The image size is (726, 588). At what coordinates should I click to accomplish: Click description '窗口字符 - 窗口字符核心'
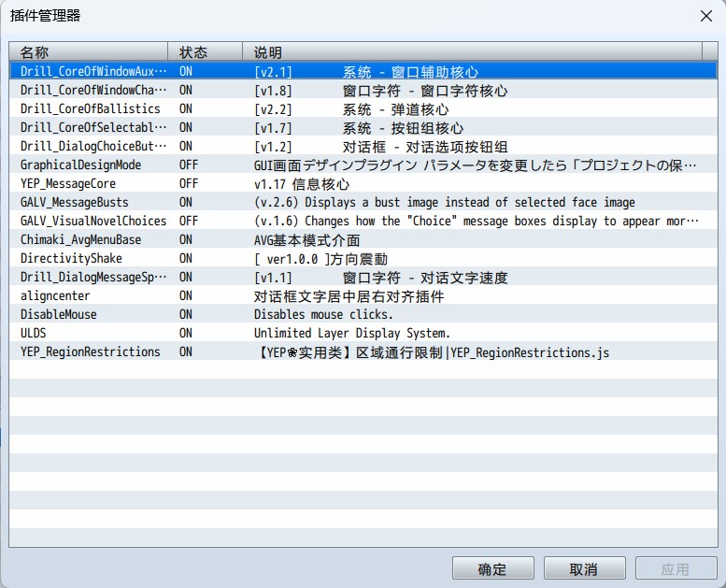point(425,91)
